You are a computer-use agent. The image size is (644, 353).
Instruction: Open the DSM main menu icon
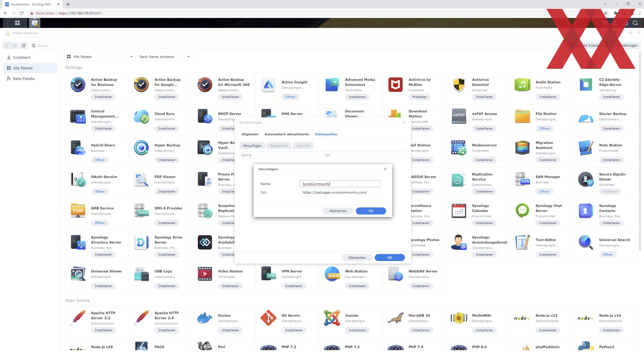point(17,23)
